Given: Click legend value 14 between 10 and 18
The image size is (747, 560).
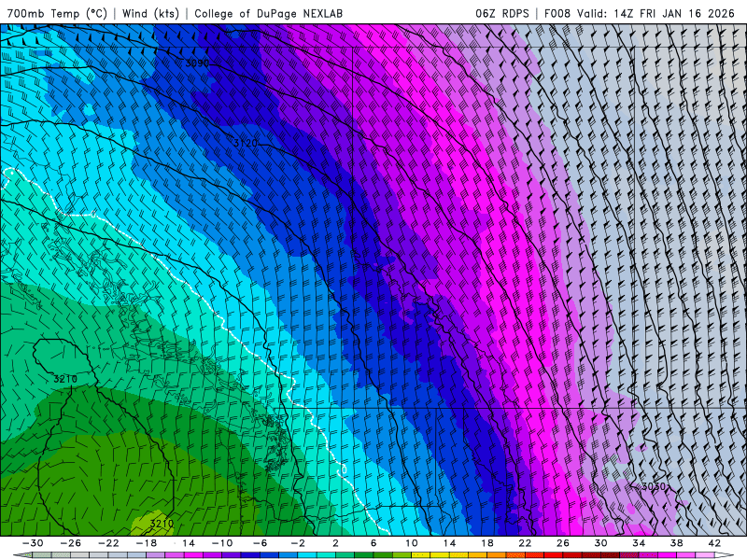Looking at the screenshot, I should [x=449, y=543].
